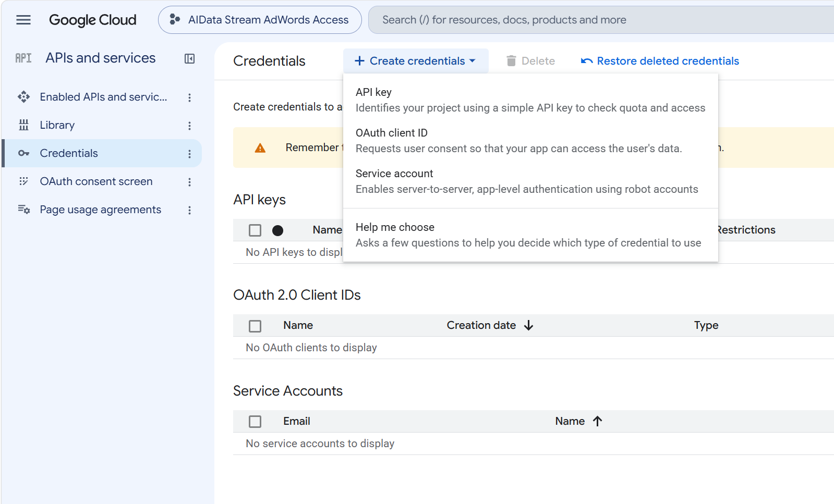Click the Library columns icon
Screen dimensions: 834x504
click(23, 125)
